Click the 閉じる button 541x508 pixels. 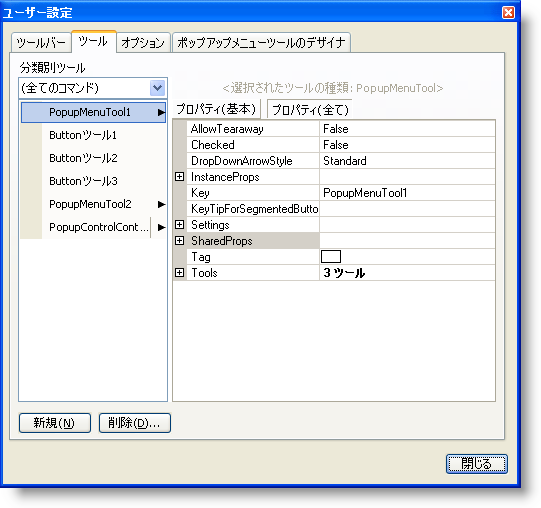point(476,463)
